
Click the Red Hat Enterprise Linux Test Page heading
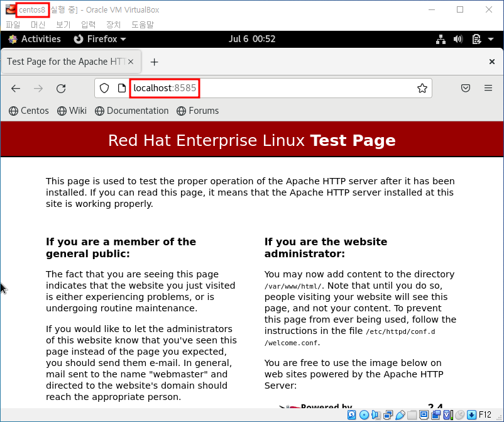251,140
